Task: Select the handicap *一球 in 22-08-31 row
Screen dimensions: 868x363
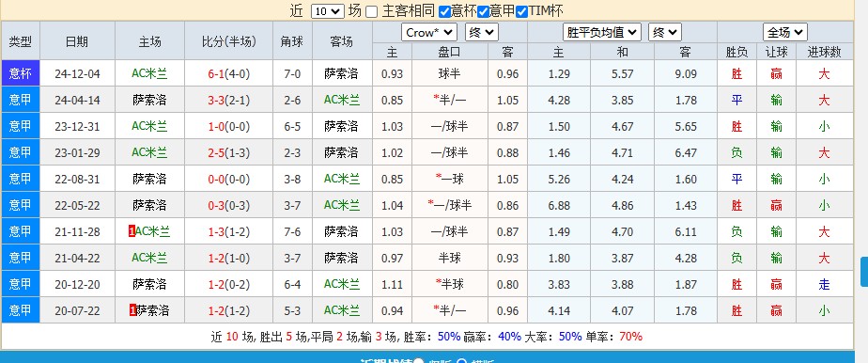Action: tap(449, 179)
